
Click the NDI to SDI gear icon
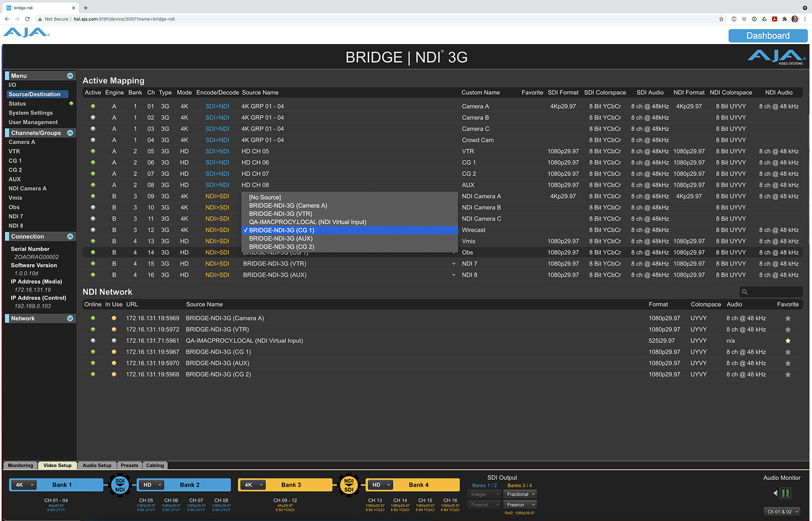(349, 485)
